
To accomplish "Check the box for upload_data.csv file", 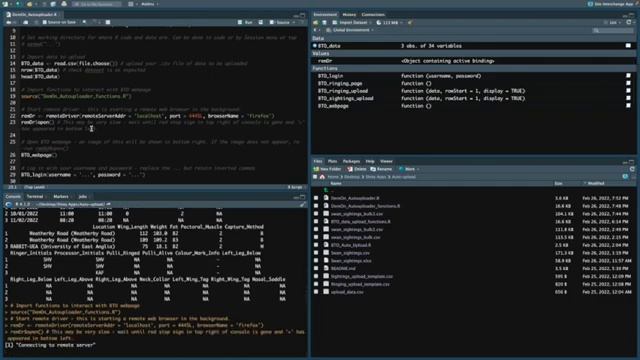I will (x=316, y=292).
